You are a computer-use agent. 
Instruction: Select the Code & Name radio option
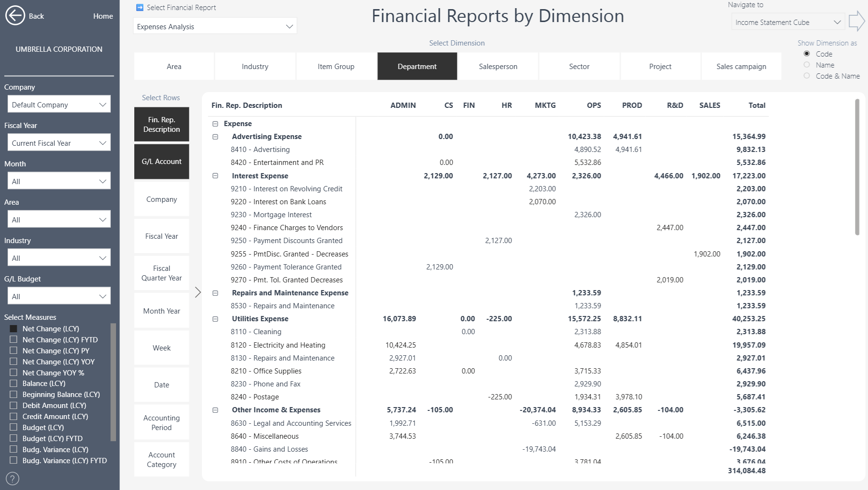coord(807,76)
